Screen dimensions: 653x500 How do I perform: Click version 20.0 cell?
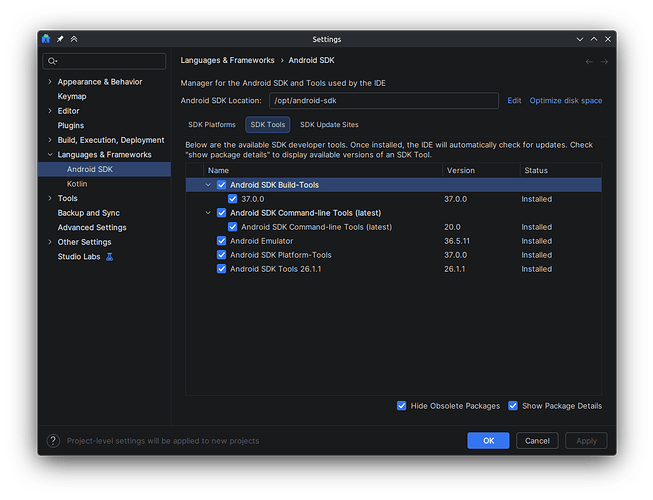[x=452, y=227]
